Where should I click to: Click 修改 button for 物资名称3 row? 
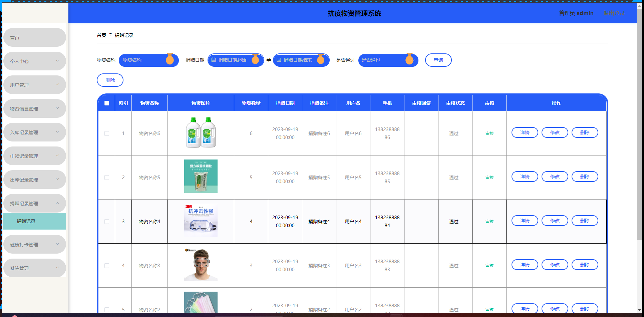coord(555,265)
